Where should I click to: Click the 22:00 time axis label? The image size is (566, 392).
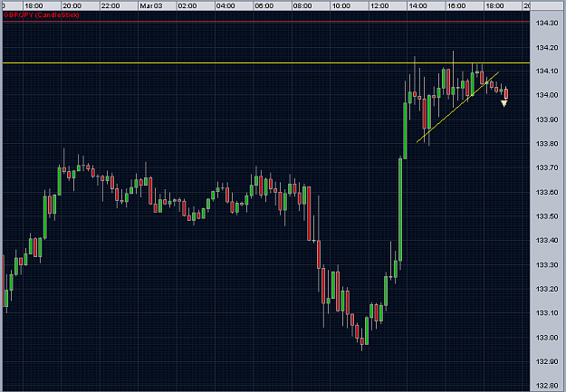110,5
